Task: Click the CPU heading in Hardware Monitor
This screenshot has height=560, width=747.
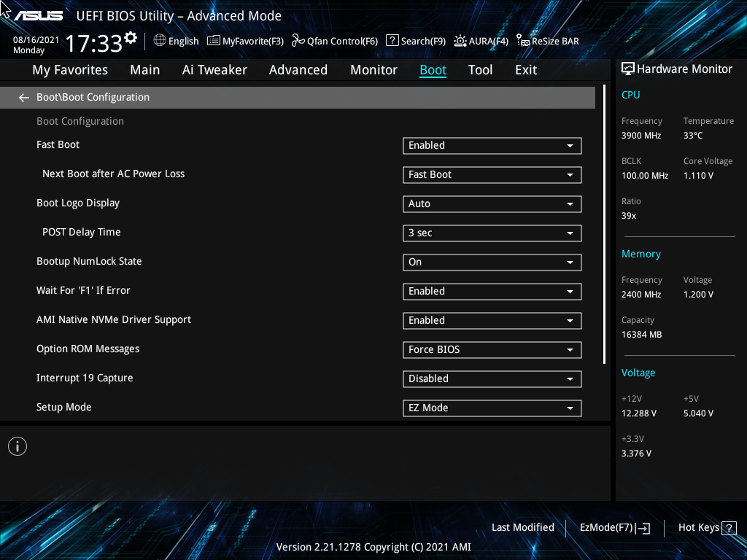Action: pos(631,96)
